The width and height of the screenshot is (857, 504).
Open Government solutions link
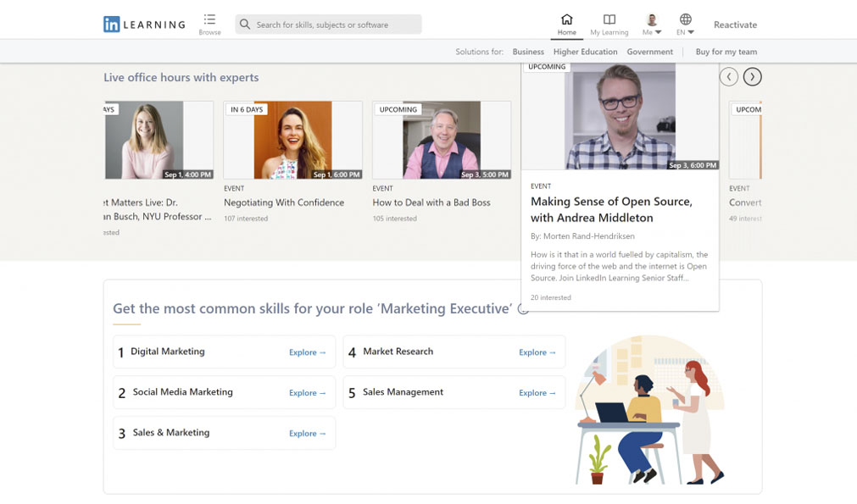tap(650, 52)
